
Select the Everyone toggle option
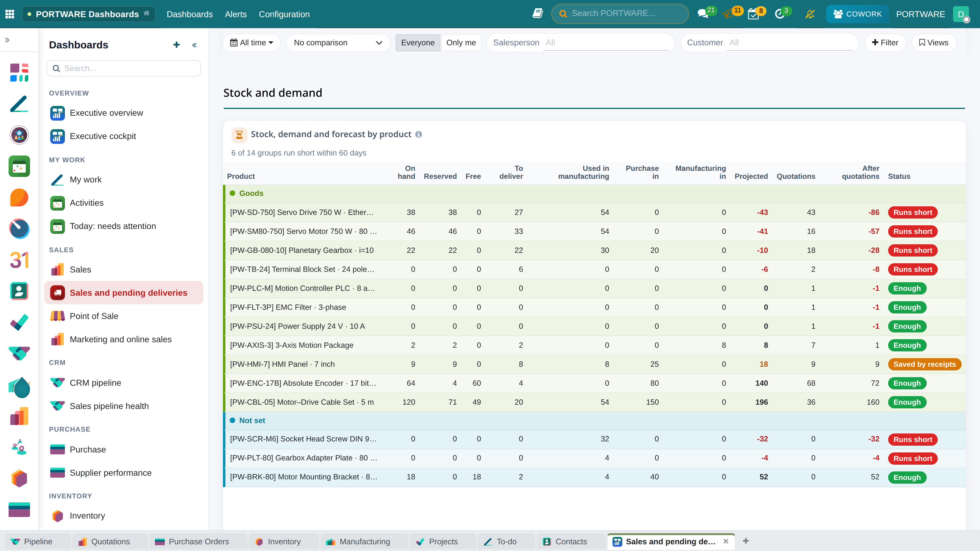click(418, 43)
